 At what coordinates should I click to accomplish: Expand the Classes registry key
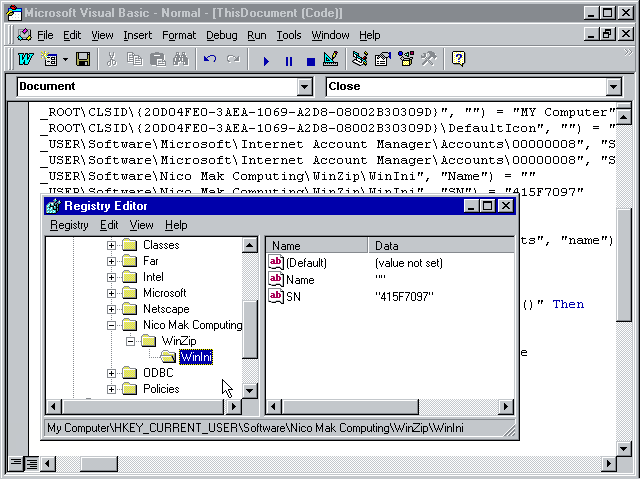[111, 245]
